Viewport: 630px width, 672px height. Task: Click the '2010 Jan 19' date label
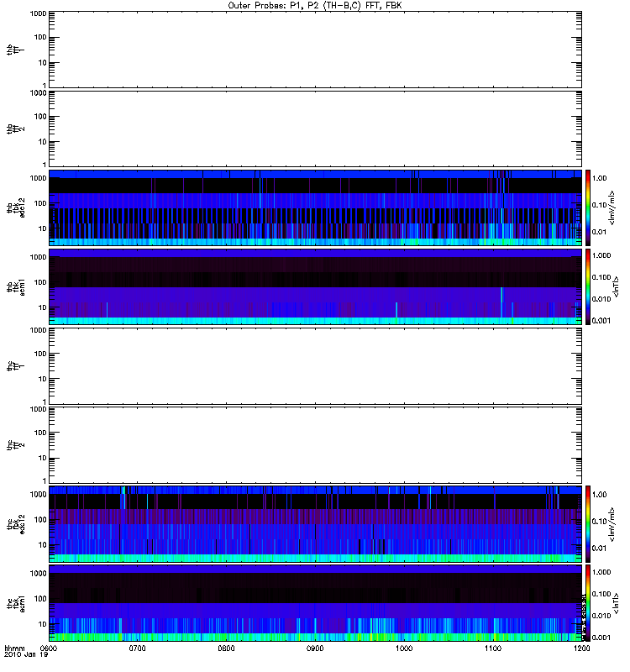tap(26, 655)
